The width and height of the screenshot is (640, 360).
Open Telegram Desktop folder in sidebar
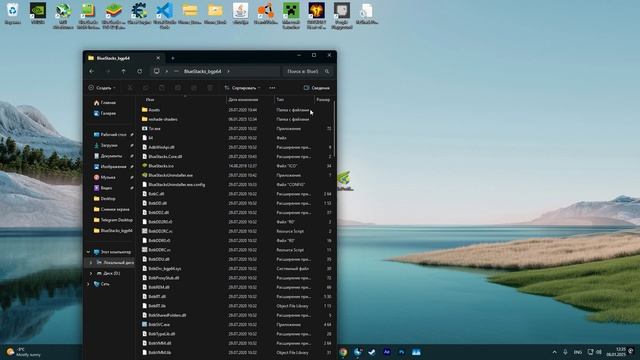tap(113, 220)
